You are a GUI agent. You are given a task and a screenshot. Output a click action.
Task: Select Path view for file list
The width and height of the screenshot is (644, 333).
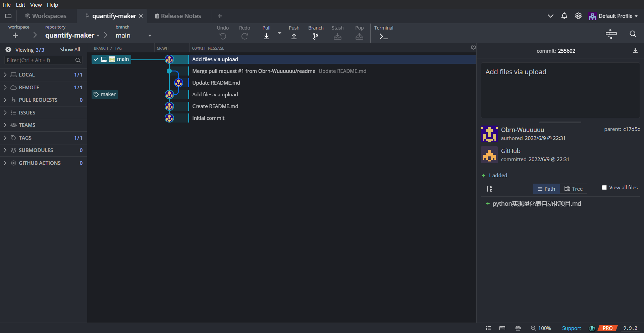coord(546,189)
